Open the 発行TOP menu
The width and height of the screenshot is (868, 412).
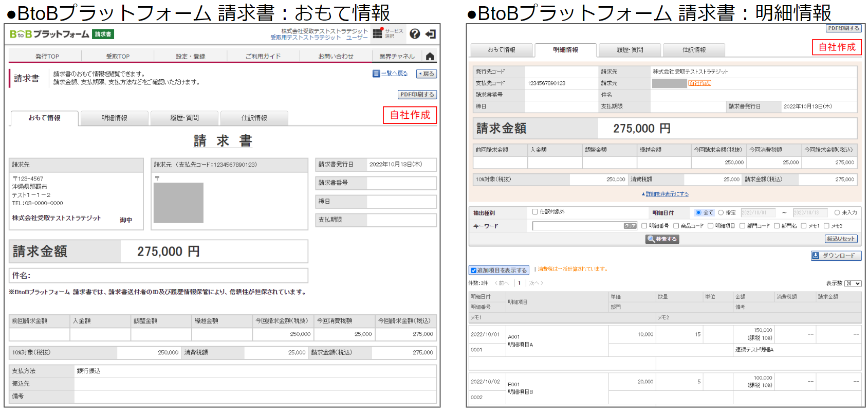coord(47,57)
